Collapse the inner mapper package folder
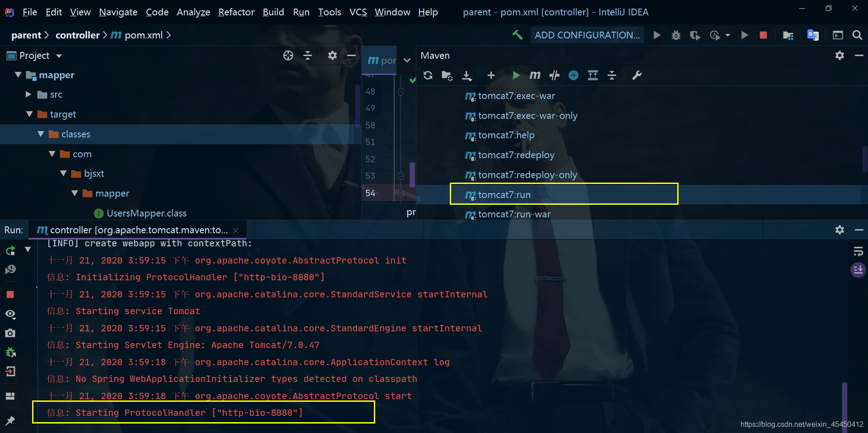The width and height of the screenshot is (868, 433). 75,193
